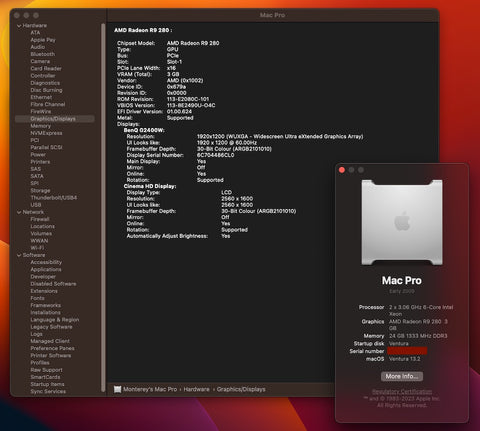Click the computer icon in path bar
The width and height of the screenshot is (480, 431).
(117, 389)
